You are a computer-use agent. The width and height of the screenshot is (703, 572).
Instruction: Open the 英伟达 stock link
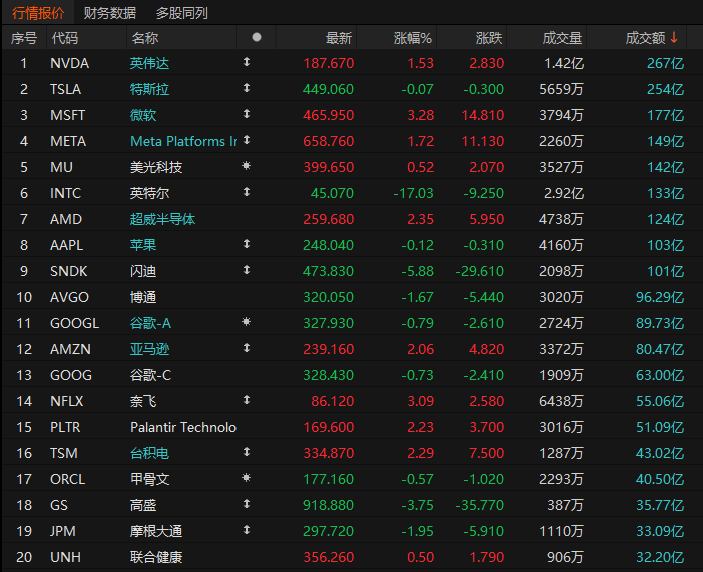pyautogui.click(x=149, y=63)
